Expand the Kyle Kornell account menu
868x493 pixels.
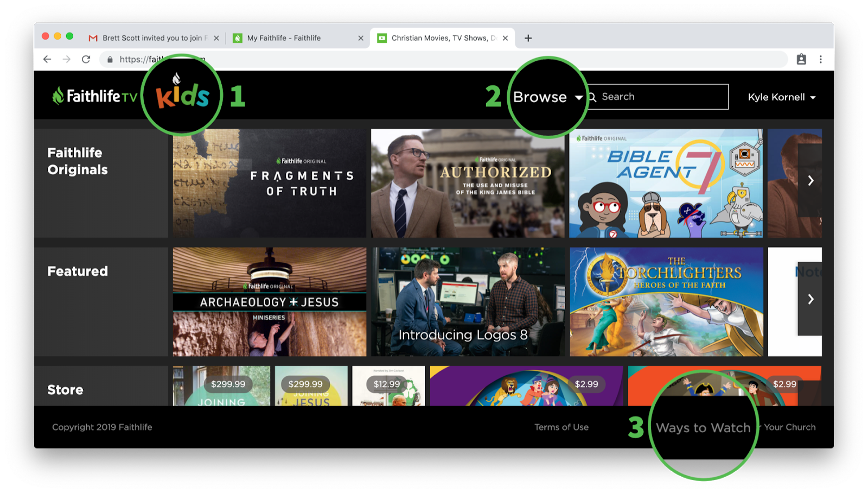782,97
